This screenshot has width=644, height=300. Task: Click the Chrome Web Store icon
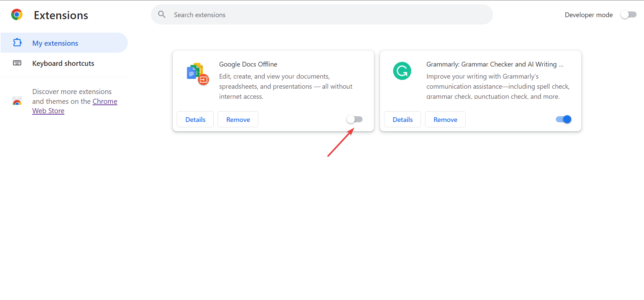coord(17,101)
